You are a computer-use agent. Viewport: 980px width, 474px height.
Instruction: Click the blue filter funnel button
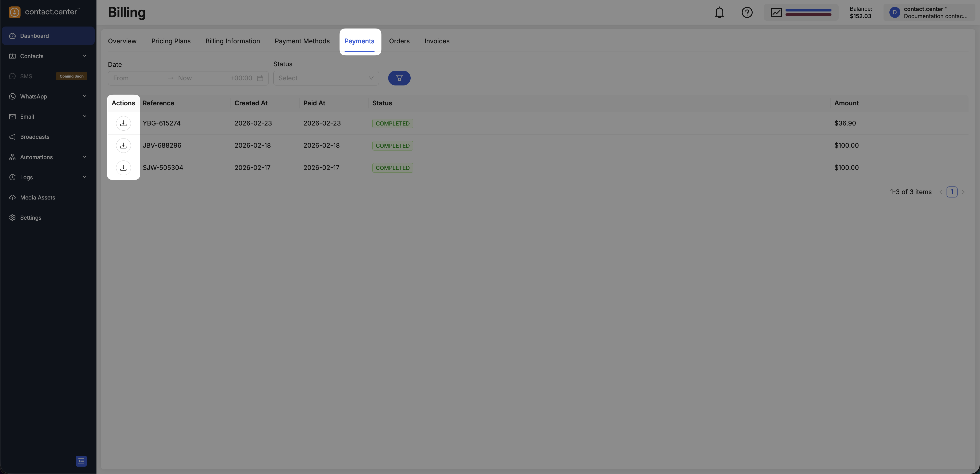tap(399, 78)
